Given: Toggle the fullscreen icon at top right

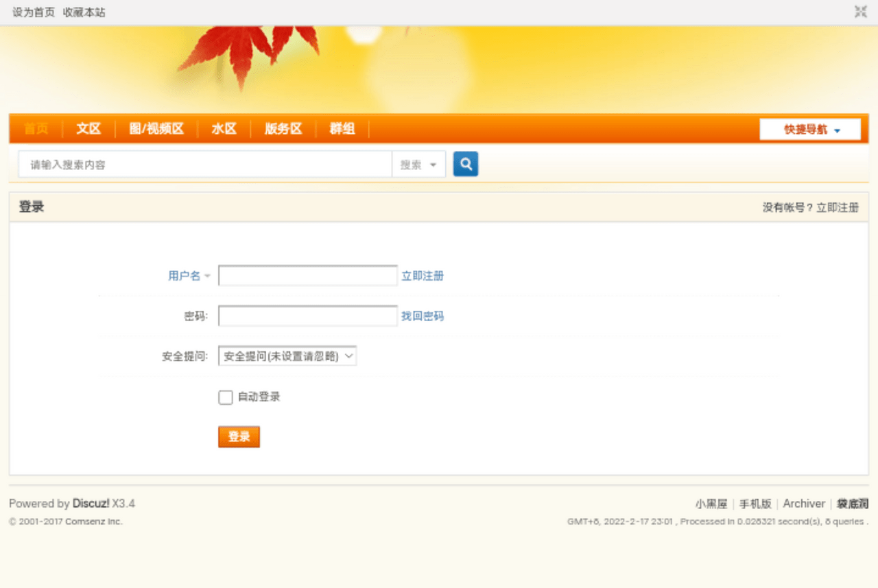Looking at the screenshot, I should point(861,12).
